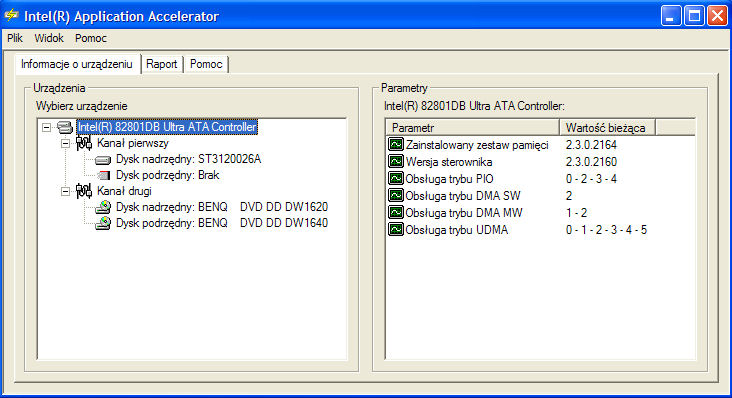Screen dimensions: 732x398
Task: Sort by the Wartość bieżąca column header
Action: [607, 127]
